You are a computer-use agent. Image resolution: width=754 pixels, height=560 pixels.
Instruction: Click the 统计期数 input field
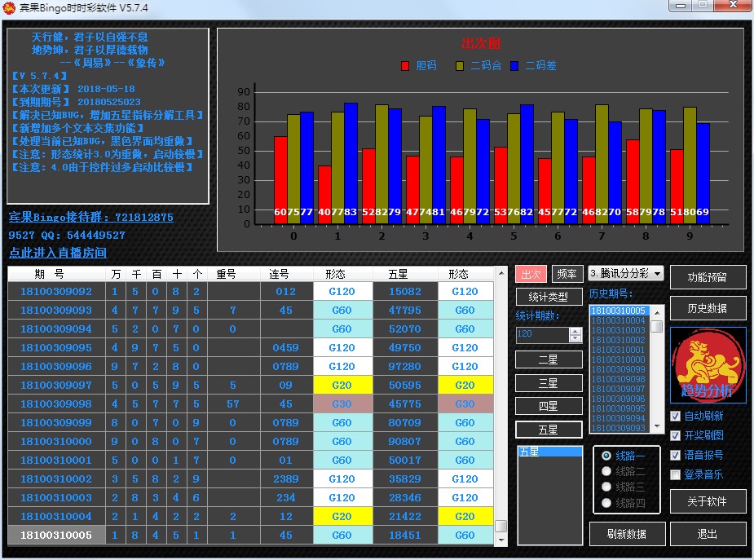(x=542, y=335)
